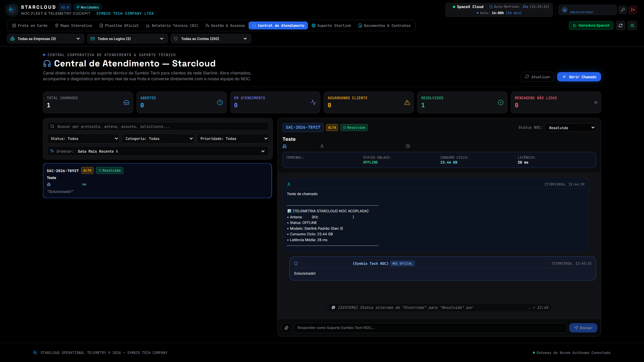Viewport: 644px width, 362px height.
Task: Click clock icon in Abertos card
Action: (220, 102)
